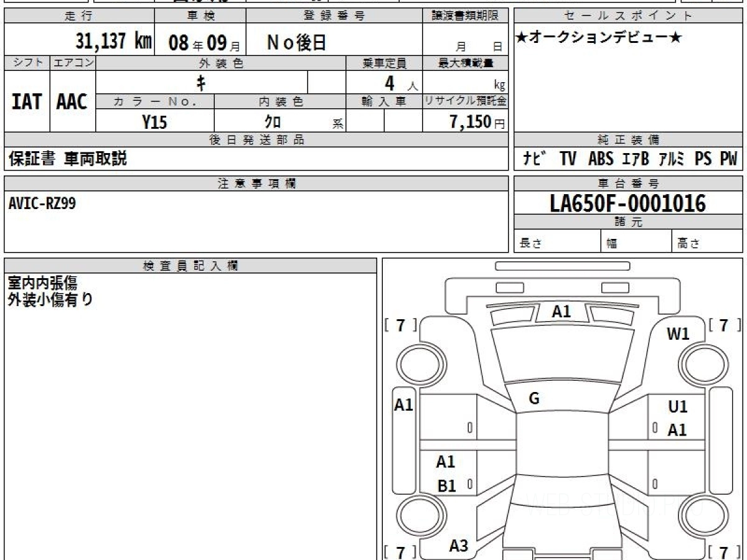
Task: Click the [7] tire rating beside W1
Action: (725, 325)
